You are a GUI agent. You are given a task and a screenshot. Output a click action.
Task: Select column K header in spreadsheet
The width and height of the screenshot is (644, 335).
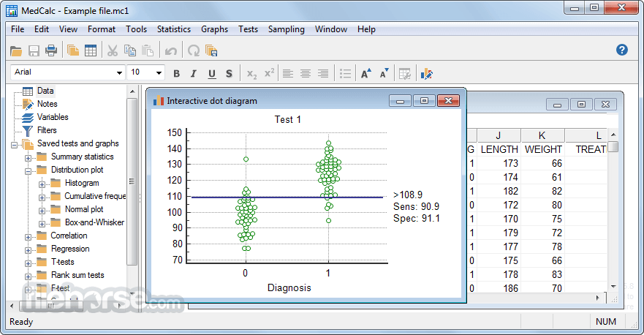point(542,135)
